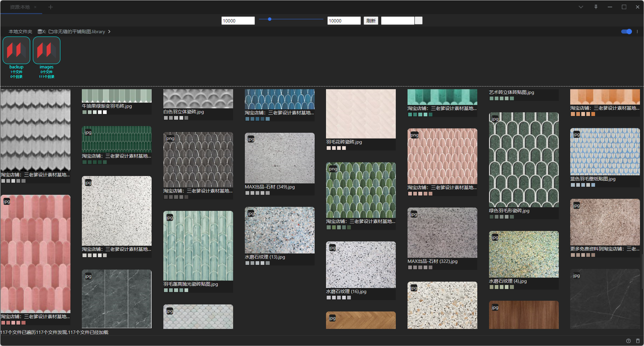Click the left 10000 input field
This screenshot has width=644, height=346.
tap(238, 21)
